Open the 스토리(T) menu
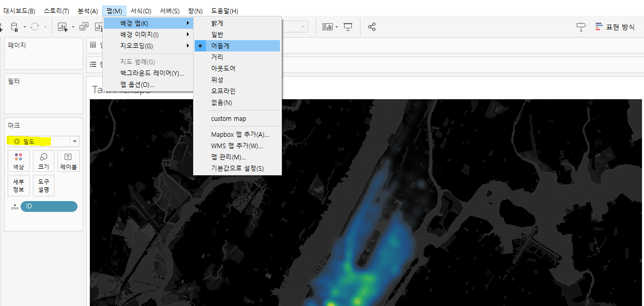 56,11
